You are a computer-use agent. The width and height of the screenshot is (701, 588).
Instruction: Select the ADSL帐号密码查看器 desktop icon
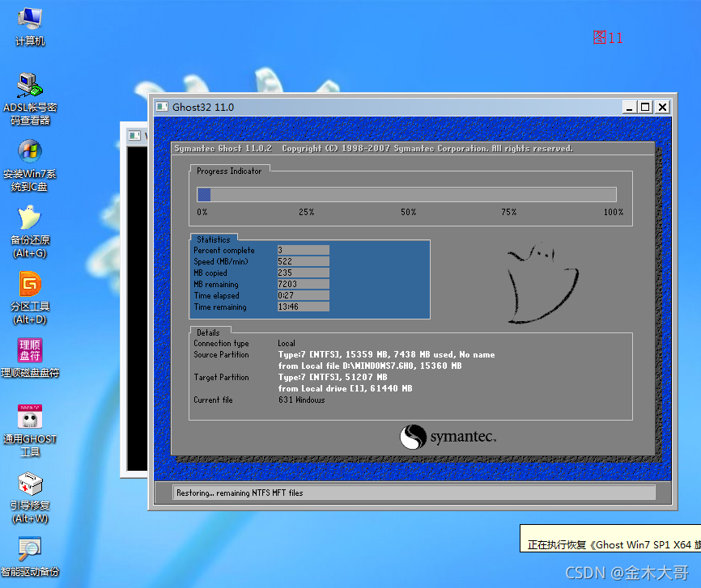(x=30, y=99)
